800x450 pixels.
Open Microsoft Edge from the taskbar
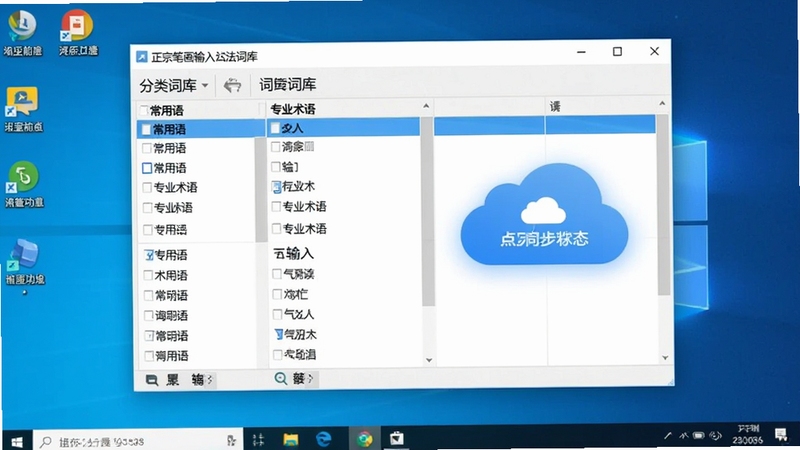tap(323, 439)
